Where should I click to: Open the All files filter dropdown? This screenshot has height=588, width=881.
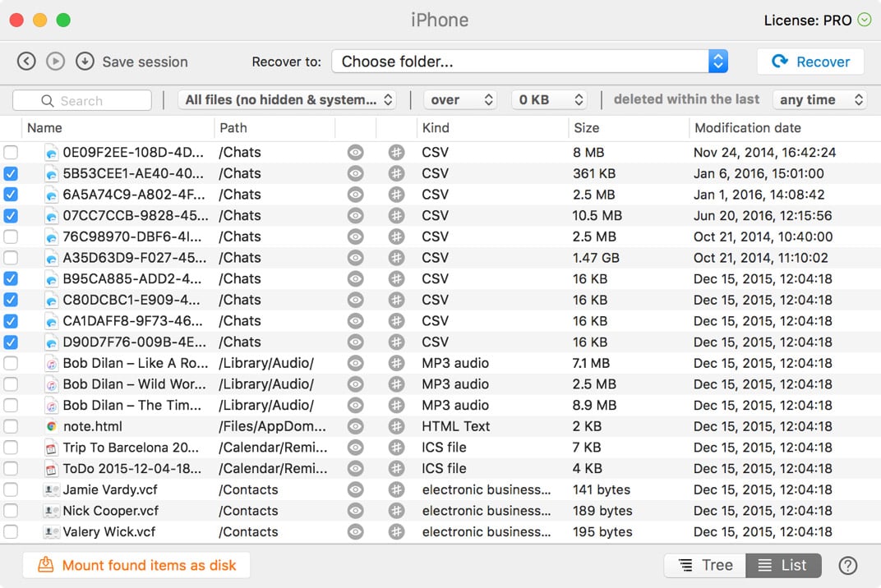(287, 100)
